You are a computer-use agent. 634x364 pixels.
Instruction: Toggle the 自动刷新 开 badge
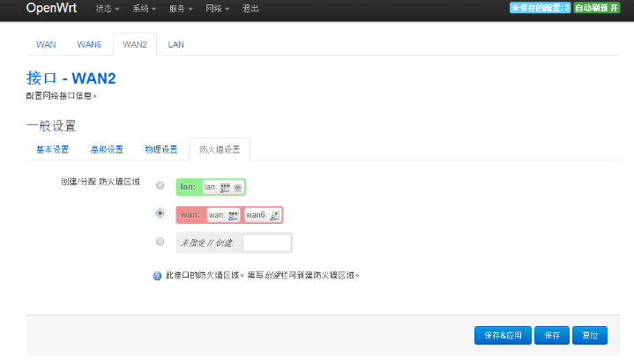point(596,8)
